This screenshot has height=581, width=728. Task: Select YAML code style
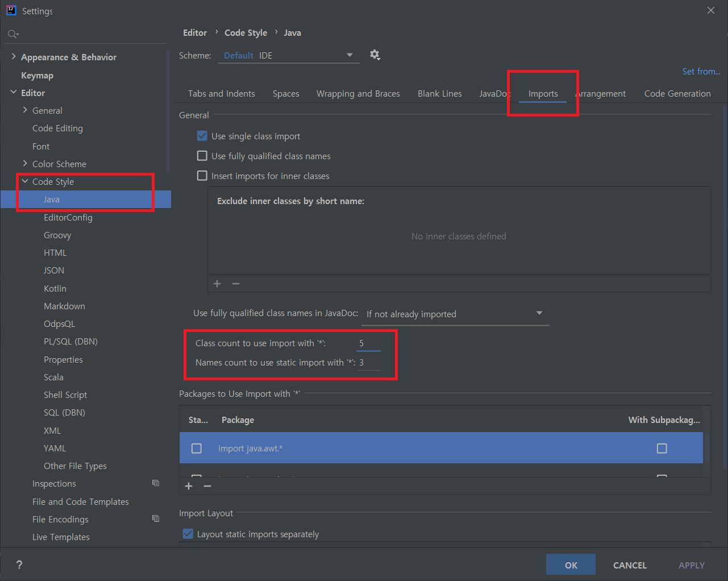click(x=55, y=448)
